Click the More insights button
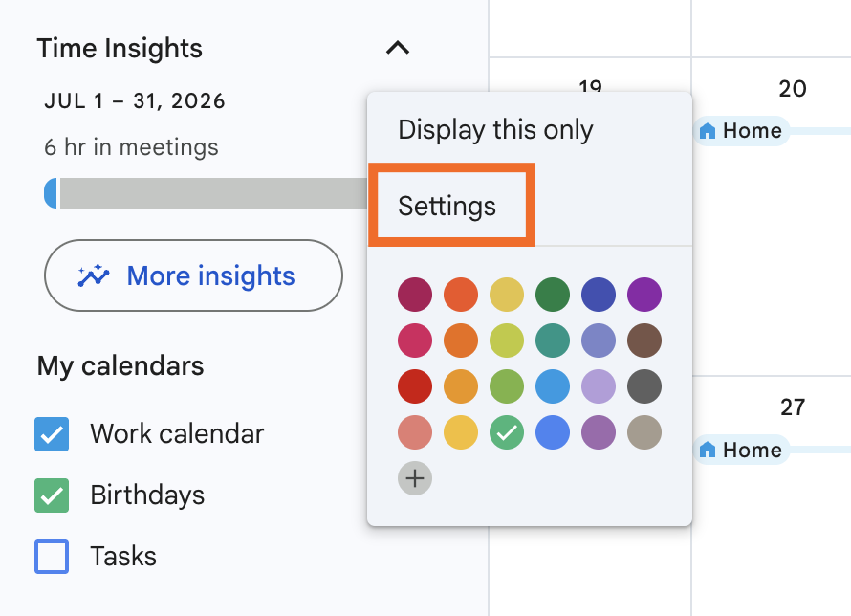851x616 pixels. 193,275
